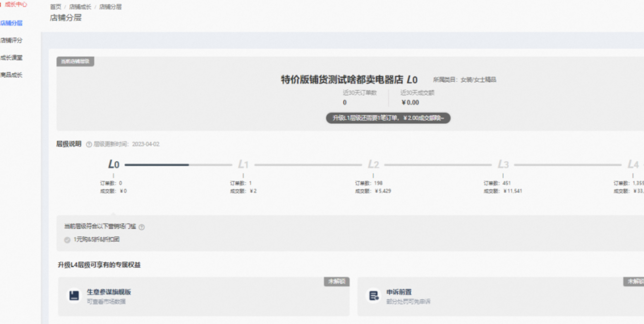Viewport: 644px width, 324px height.
Task: Open 成长课堂 from the sidebar
Action: point(10,57)
